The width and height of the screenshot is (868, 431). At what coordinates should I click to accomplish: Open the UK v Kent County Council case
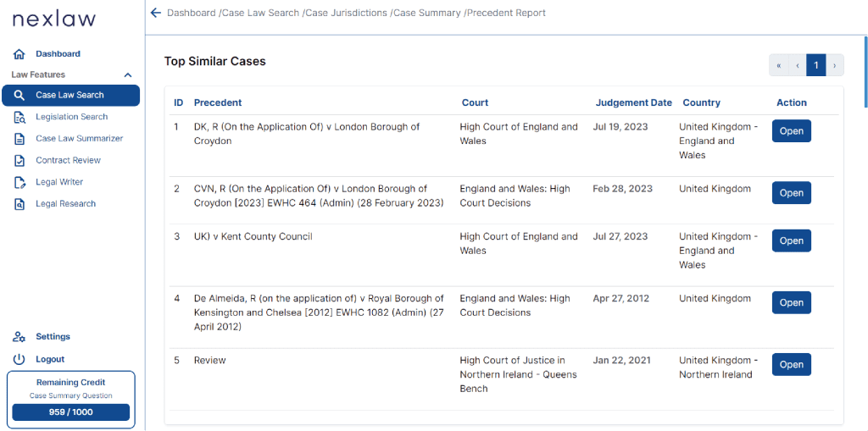pyautogui.click(x=792, y=240)
